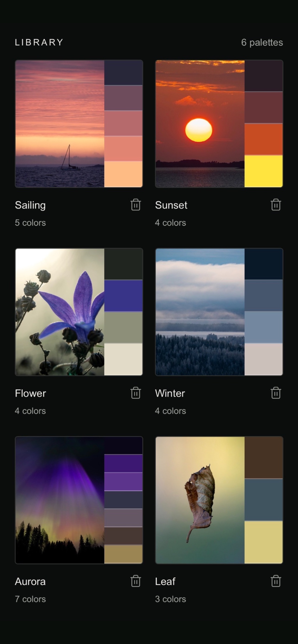Click the "3 colors" label under Leaf

pos(170,599)
